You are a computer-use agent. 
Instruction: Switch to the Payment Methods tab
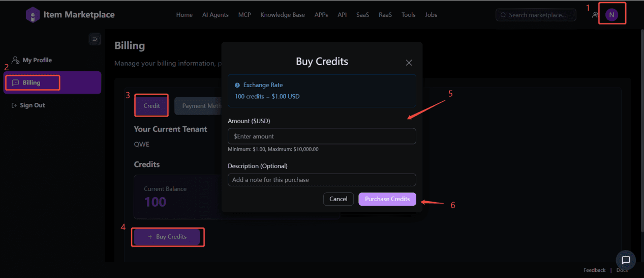coord(198,106)
